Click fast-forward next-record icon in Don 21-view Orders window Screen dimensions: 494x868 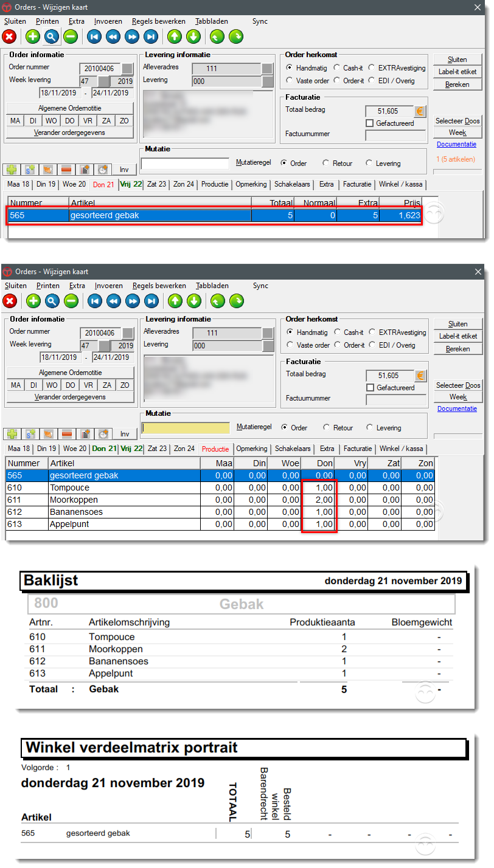132,36
